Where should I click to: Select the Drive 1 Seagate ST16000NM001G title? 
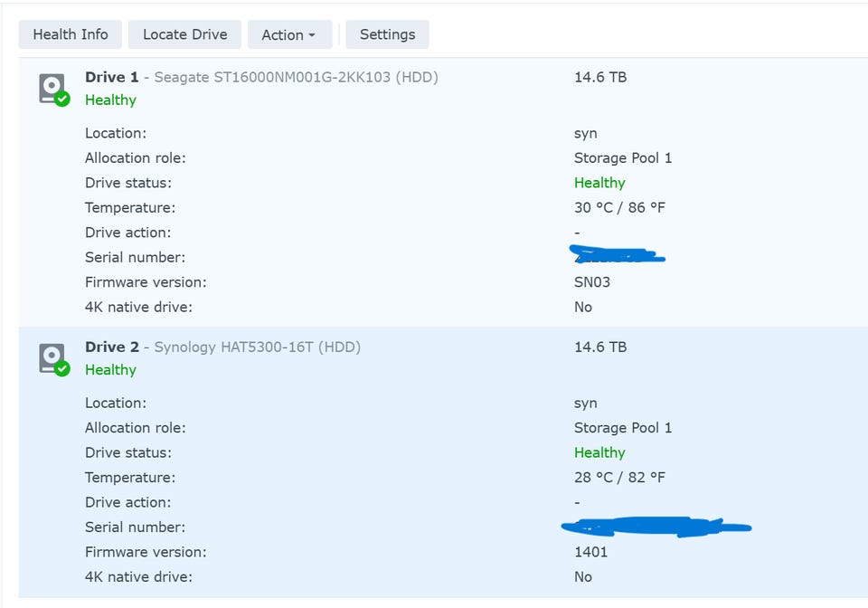coord(261,77)
